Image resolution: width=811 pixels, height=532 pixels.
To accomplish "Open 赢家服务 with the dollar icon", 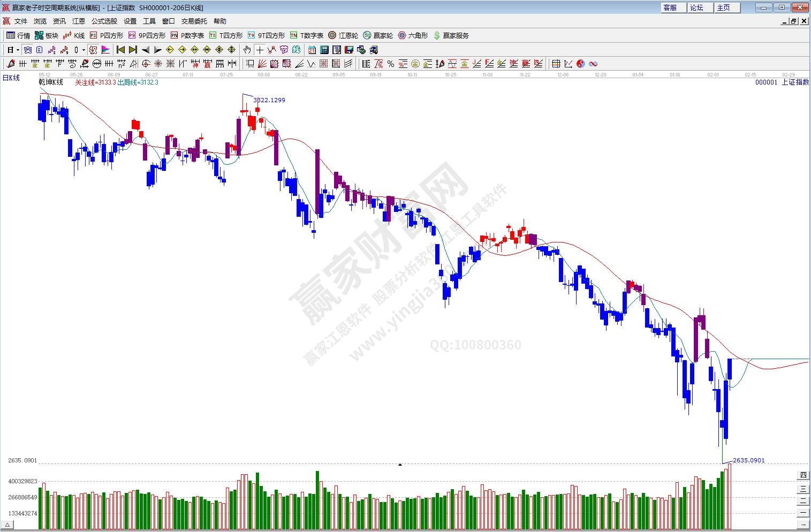I will (x=451, y=35).
